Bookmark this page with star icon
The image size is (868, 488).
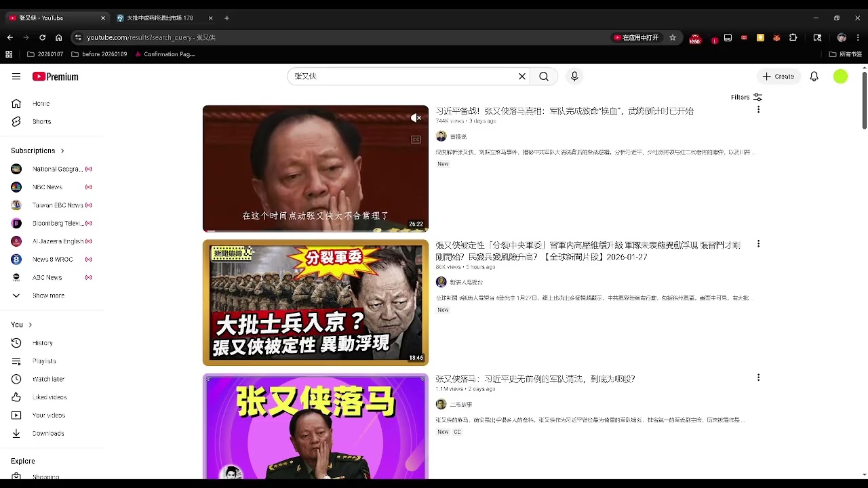(x=673, y=37)
